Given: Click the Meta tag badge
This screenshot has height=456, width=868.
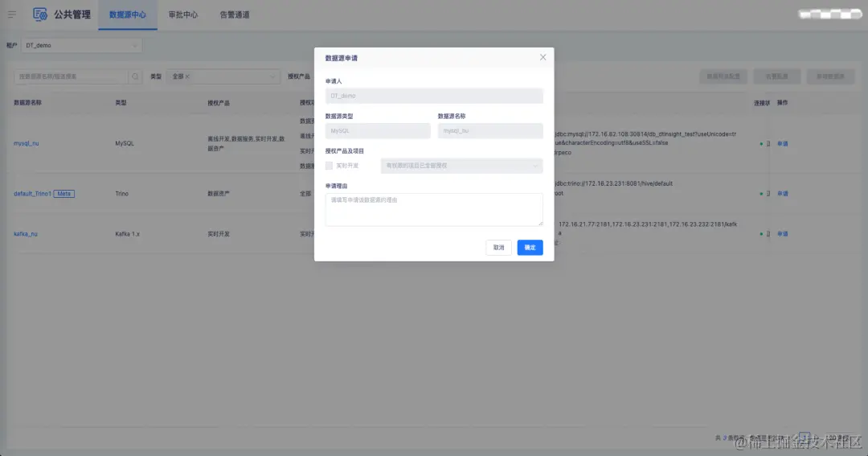Looking at the screenshot, I should (64, 194).
